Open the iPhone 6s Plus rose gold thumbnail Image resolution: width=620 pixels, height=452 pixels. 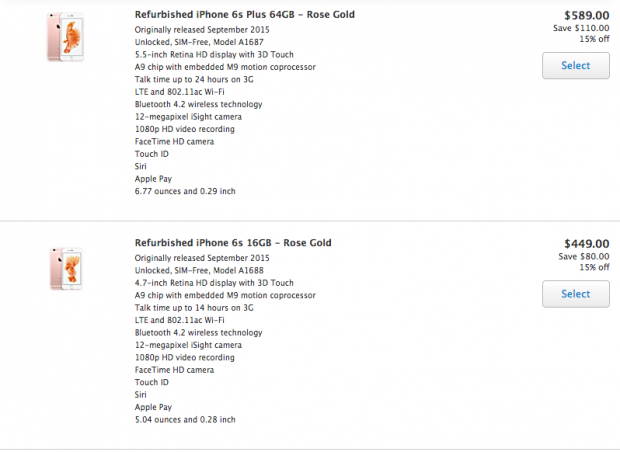[x=65, y=37]
